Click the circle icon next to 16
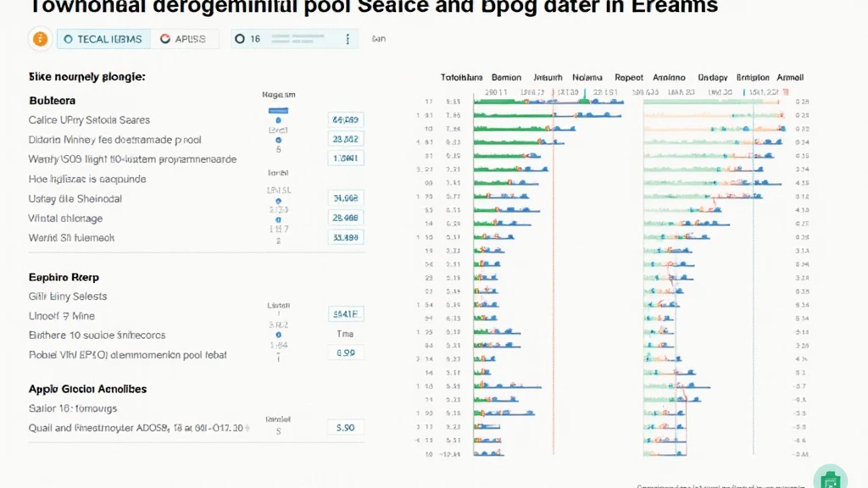Image resolution: width=868 pixels, height=488 pixels. tap(240, 39)
